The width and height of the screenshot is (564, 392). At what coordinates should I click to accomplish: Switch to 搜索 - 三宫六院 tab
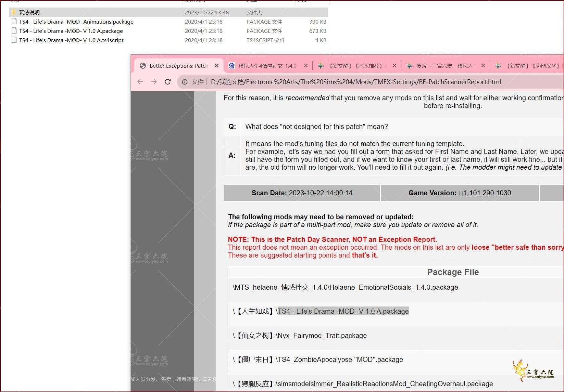(x=446, y=66)
